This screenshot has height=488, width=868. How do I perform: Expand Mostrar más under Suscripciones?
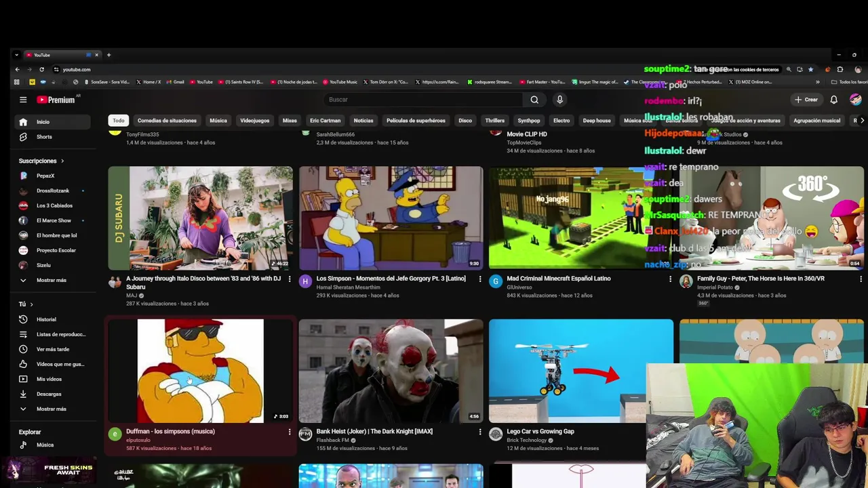(x=54, y=280)
